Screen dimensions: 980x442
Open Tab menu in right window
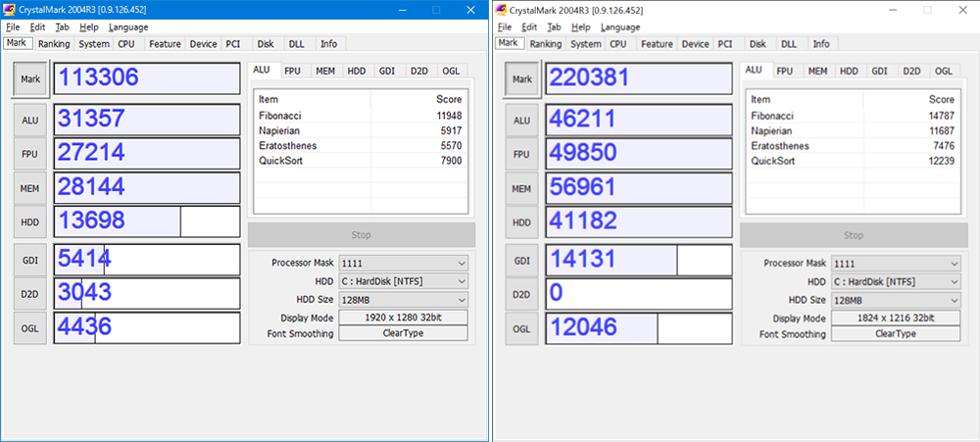(x=554, y=26)
